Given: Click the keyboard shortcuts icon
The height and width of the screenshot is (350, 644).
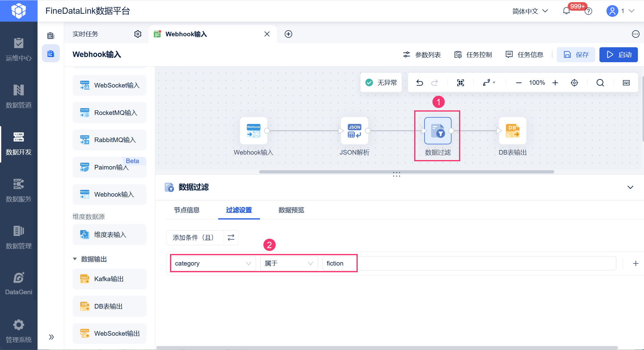Looking at the screenshot, I should [x=626, y=83].
